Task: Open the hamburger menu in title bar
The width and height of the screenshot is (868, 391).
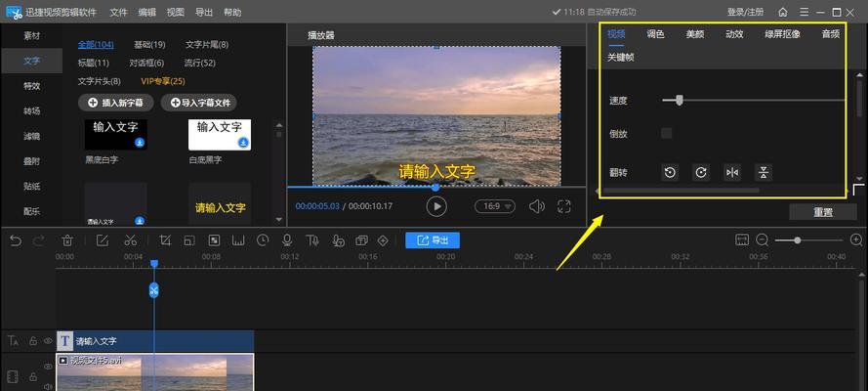Action: (804, 12)
